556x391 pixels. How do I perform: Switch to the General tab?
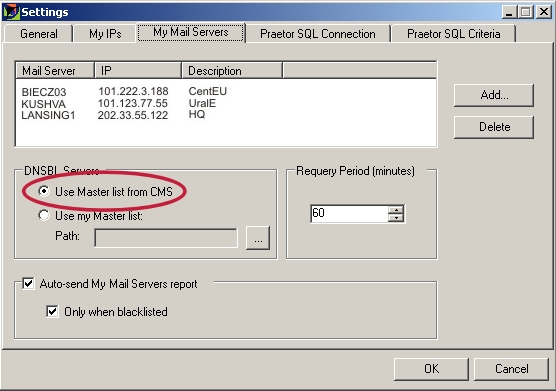click(x=38, y=34)
